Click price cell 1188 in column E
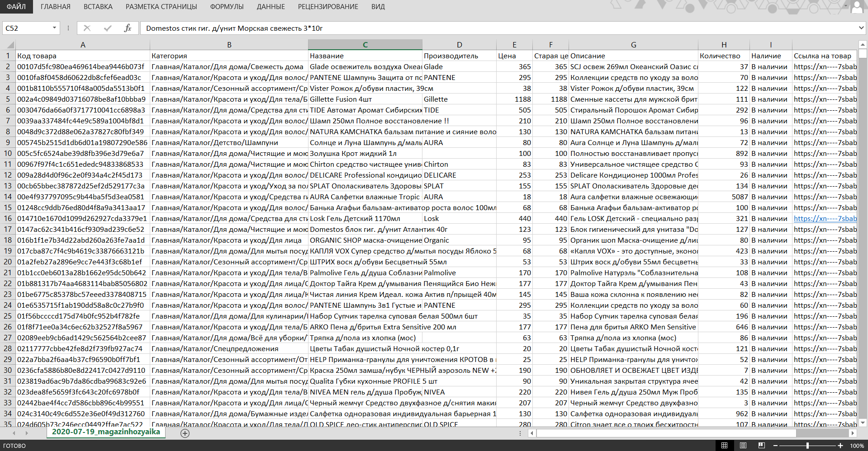Viewport: 868px width, 451px height. click(514, 99)
